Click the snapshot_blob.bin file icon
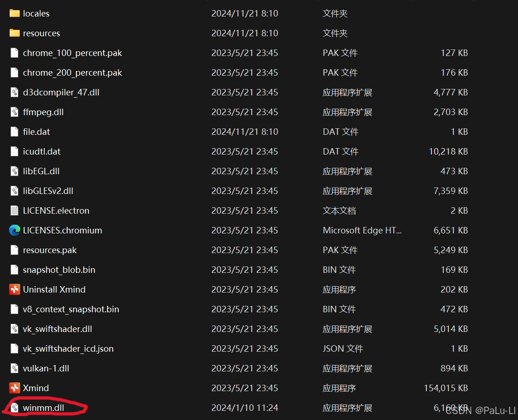The height and width of the screenshot is (420, 518). (15, 270)
